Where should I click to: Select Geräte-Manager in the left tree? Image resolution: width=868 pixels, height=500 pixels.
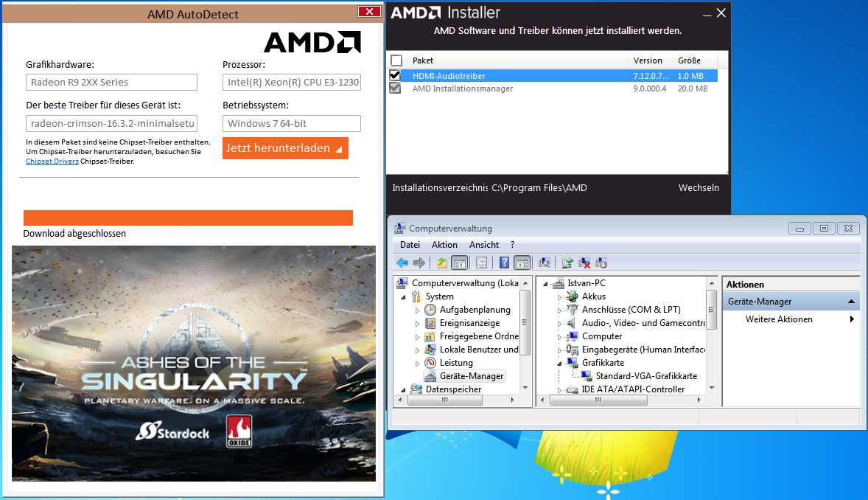[x=471, y=376]
